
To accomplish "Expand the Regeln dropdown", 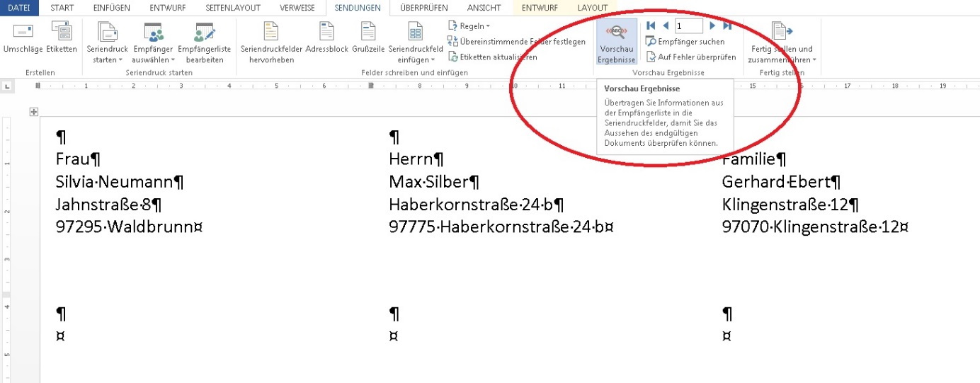I will tap(470, 26).
